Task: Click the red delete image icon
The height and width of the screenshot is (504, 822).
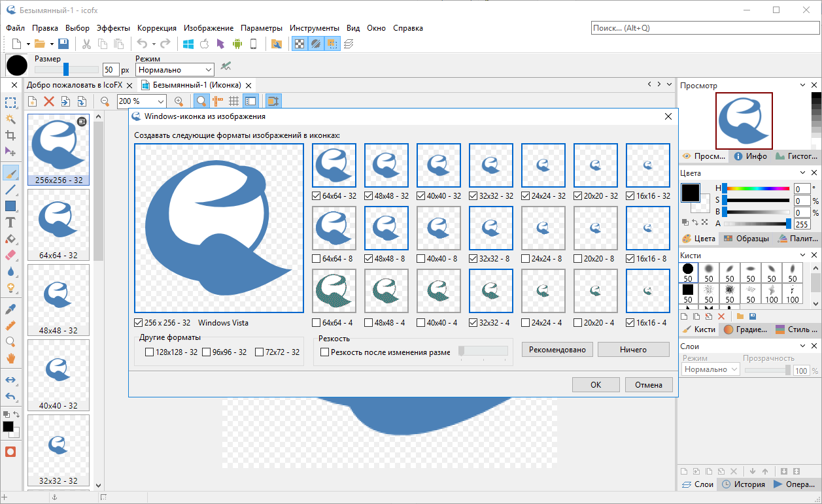Action: coord(48,101)
